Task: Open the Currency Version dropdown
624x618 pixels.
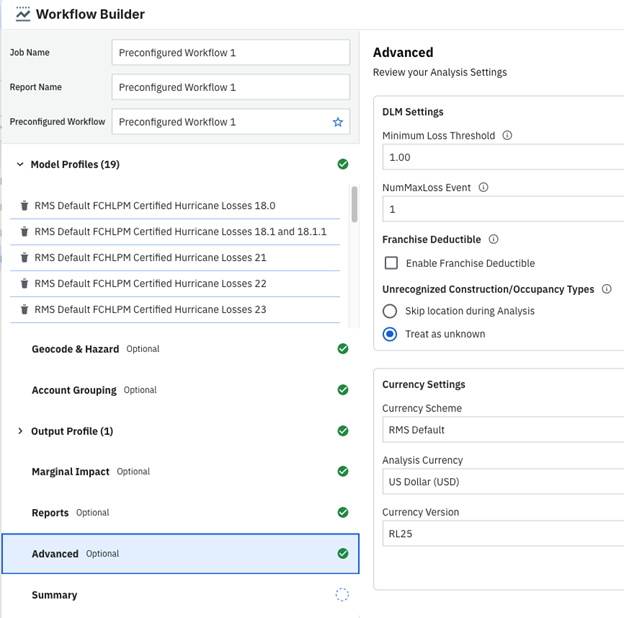Action: 503,533
